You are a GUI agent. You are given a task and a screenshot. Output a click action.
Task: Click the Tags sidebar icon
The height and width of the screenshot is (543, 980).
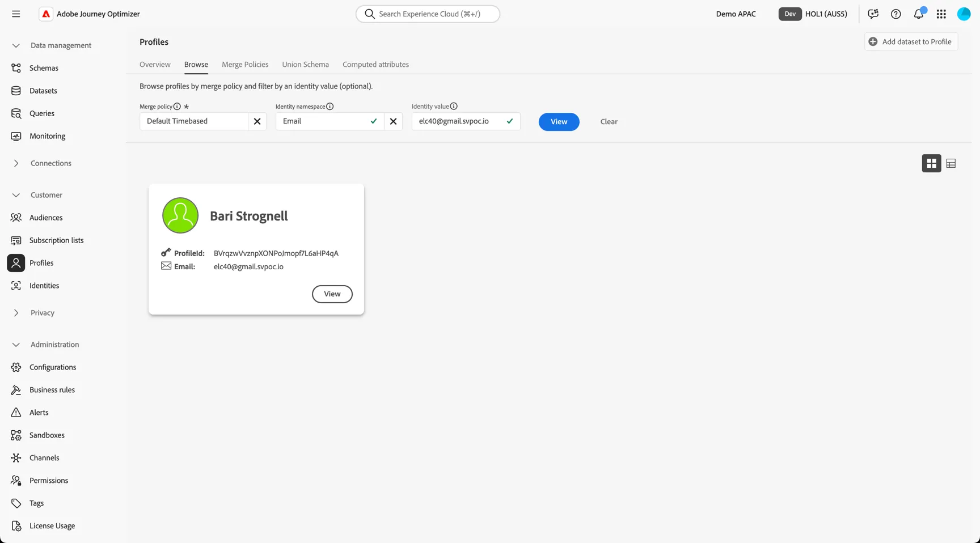(x=16, y=503)
